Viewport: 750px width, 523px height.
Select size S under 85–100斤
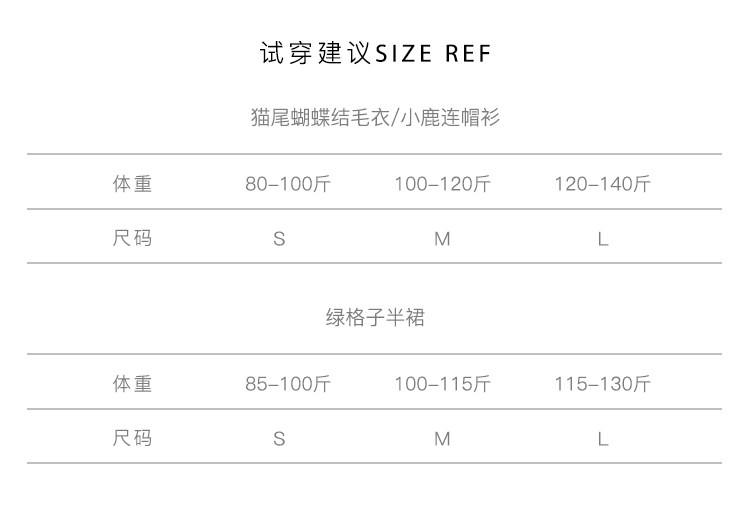(279, 439)
